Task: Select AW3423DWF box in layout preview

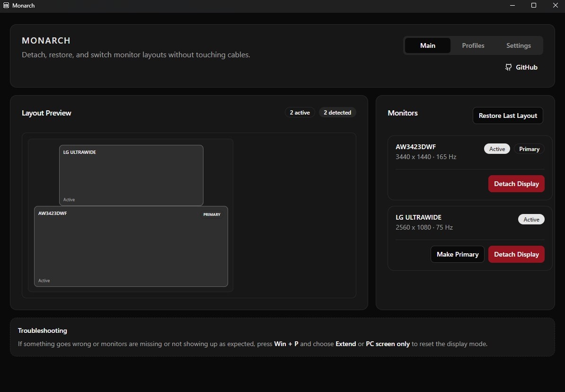Action: 131,246
